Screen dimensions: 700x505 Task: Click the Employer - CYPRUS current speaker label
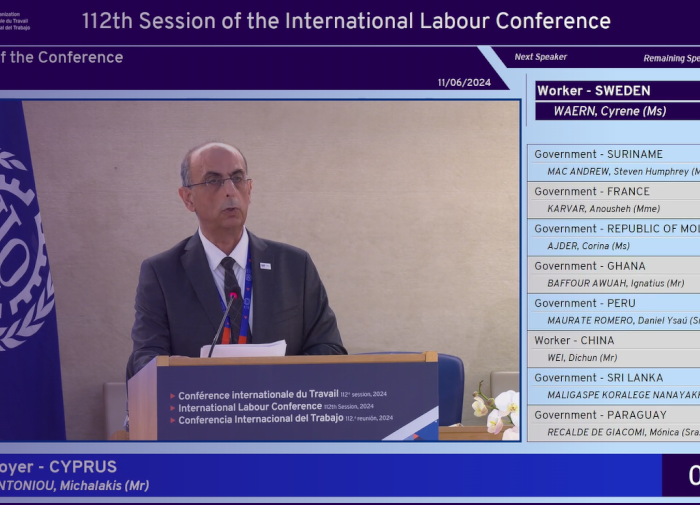click(x=58, y=467)
